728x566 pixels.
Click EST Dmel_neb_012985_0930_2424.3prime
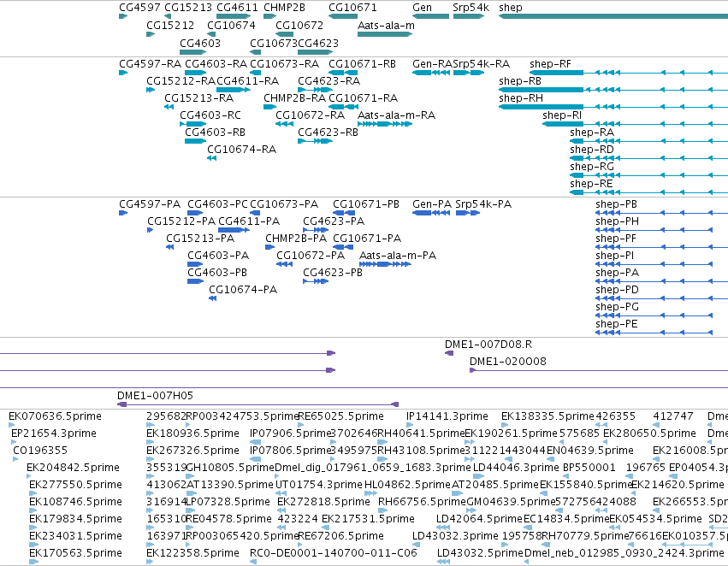pyautogui.click(x=624, y=553)
